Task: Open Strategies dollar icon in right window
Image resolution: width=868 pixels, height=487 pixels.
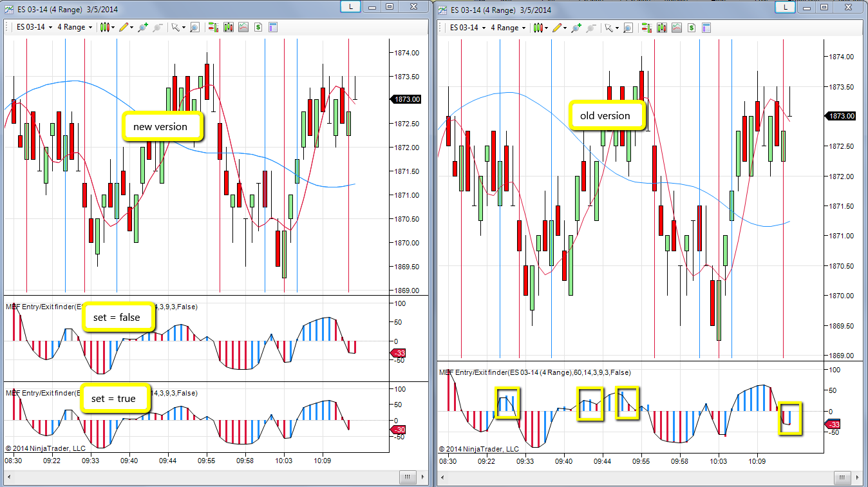Action: [x=691, y=28]
